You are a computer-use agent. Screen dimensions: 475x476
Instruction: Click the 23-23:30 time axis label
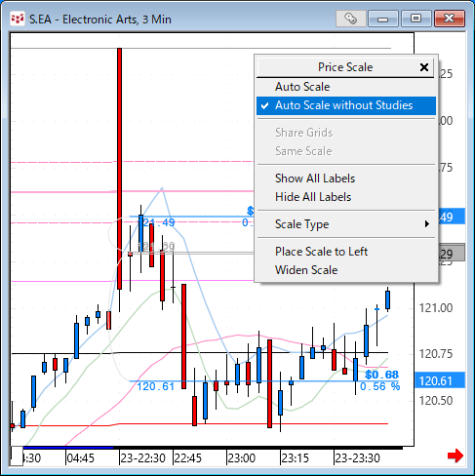(357, 458)
